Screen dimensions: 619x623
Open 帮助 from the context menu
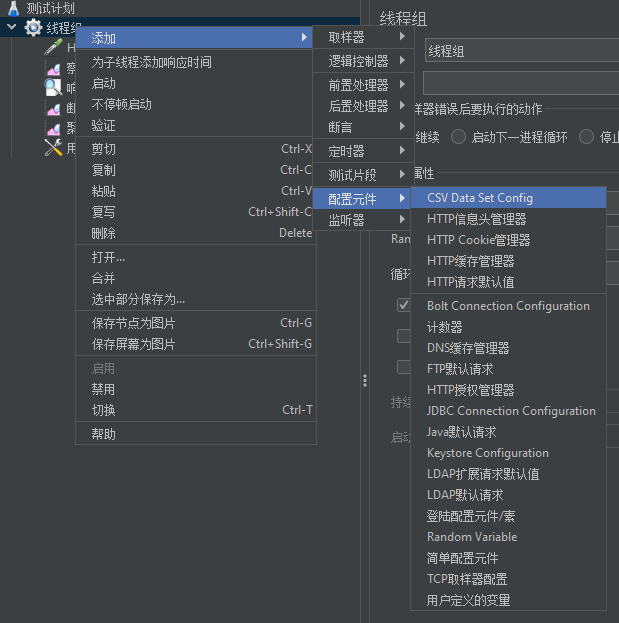(195, 434)
